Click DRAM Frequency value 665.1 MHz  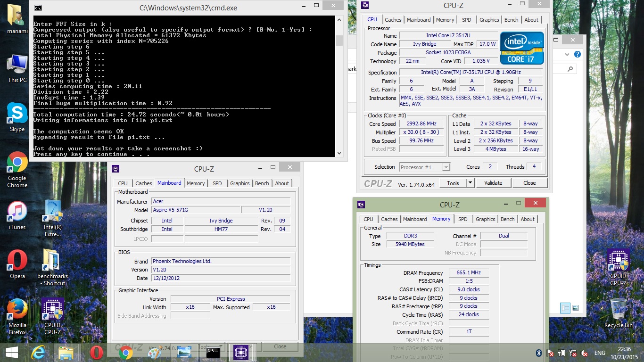pyautogui.click(x=469, y=273)
